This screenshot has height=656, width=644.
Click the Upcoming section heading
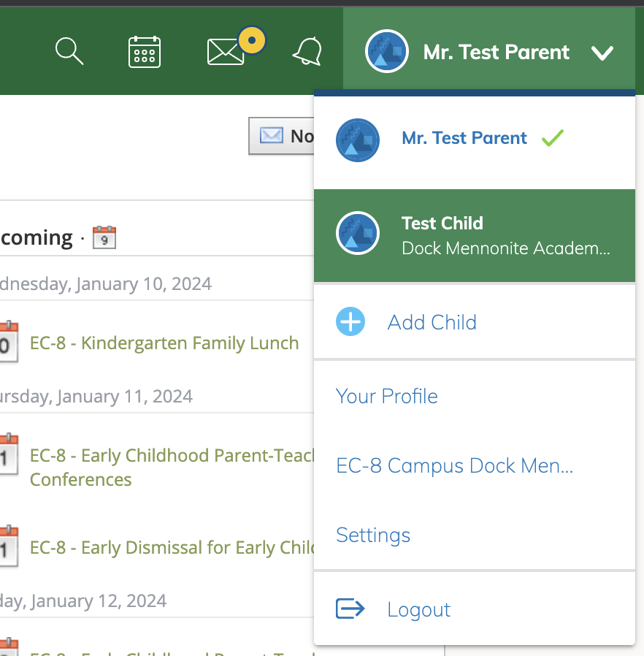click(37, 237)
